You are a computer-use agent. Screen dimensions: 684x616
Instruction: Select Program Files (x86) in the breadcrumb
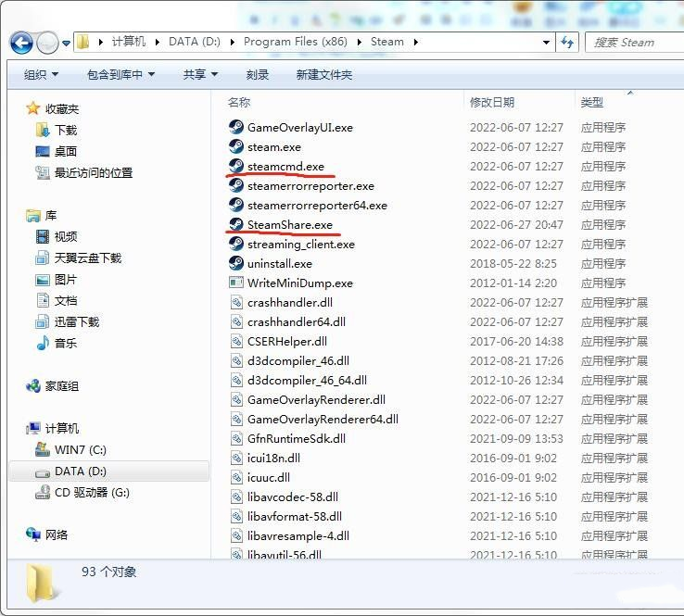(296, 42)
